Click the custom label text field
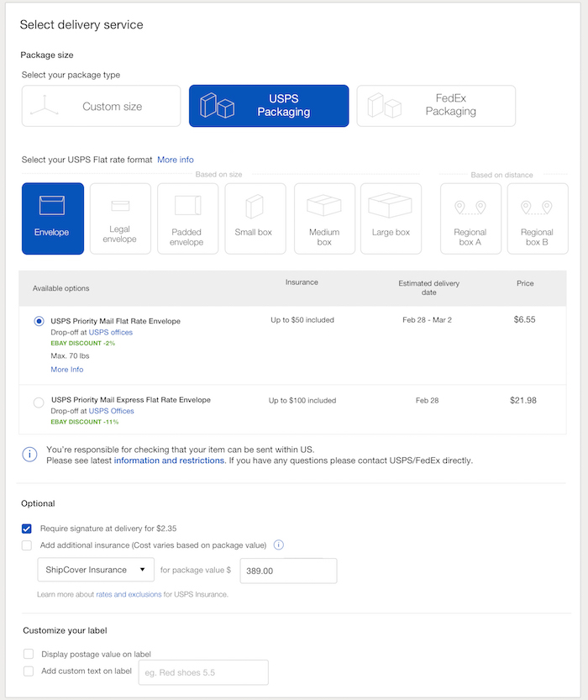This screenshot has width=588, height=700. click(203, 672)
